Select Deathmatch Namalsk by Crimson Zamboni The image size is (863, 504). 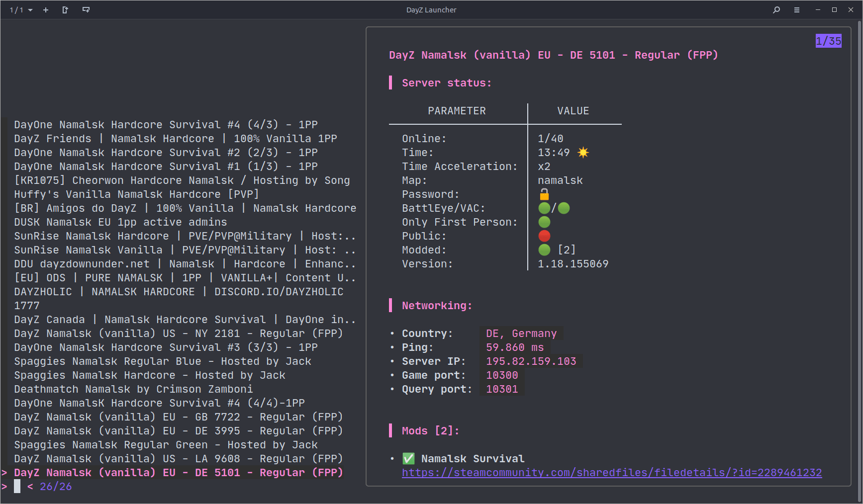click(x=133, y=389)
